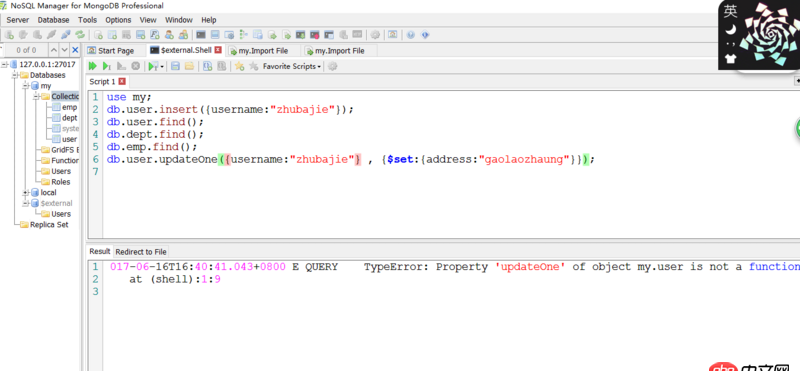
Task: Collapse the my database node
Action: click(x=26, y=86)
